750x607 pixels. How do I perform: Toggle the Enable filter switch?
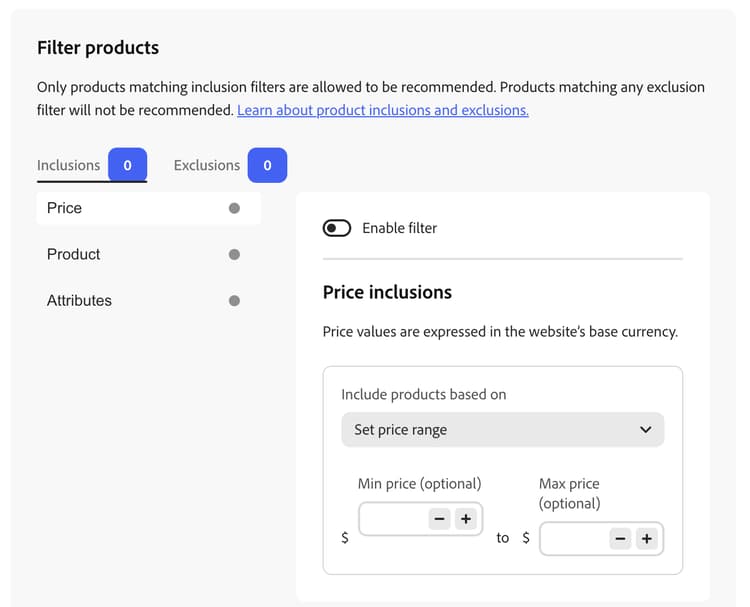(336, 228)
